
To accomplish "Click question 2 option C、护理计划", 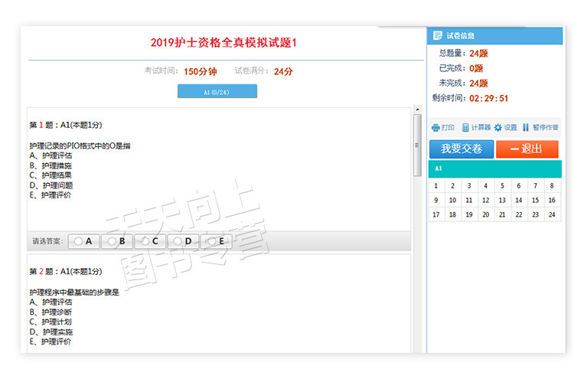I will click(x=51, y=322).
